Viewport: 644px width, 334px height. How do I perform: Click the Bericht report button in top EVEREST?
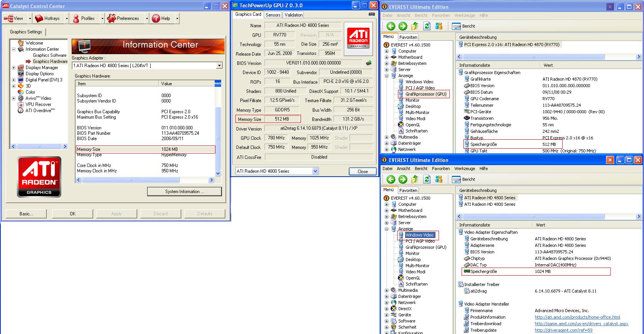click(463, 26)
